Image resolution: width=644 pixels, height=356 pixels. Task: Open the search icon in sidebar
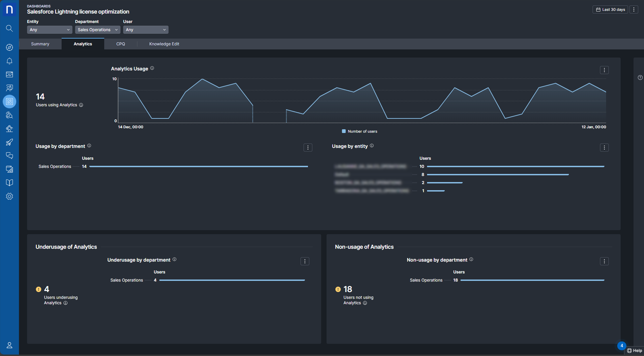point(9,28)
